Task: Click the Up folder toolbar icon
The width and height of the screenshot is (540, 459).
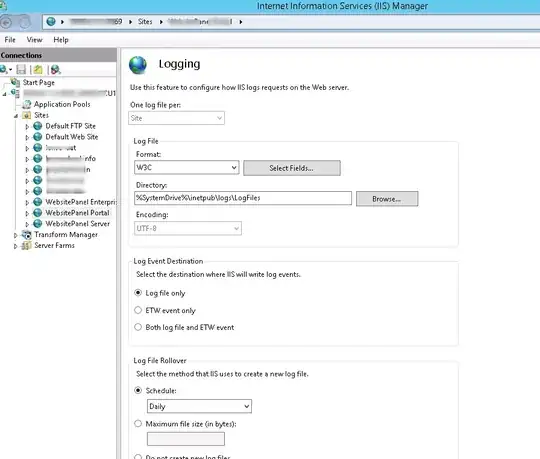Action: coord(38,70)
